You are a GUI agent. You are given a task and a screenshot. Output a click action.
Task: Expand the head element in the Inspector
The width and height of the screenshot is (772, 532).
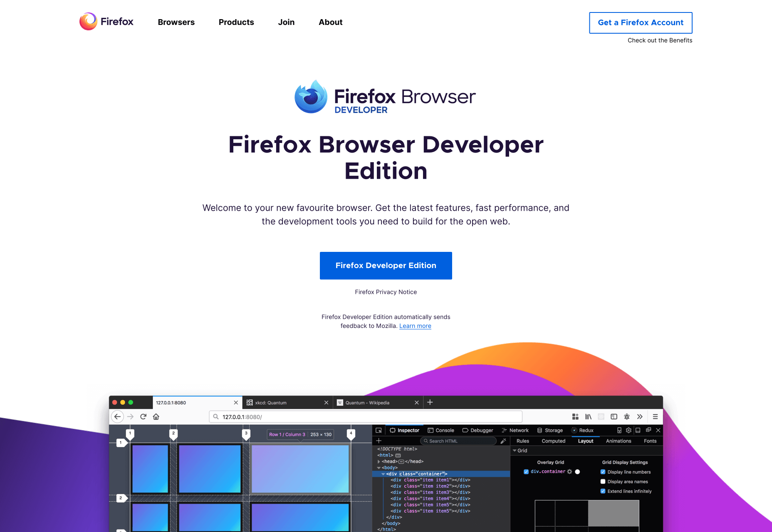coord(379,461)
